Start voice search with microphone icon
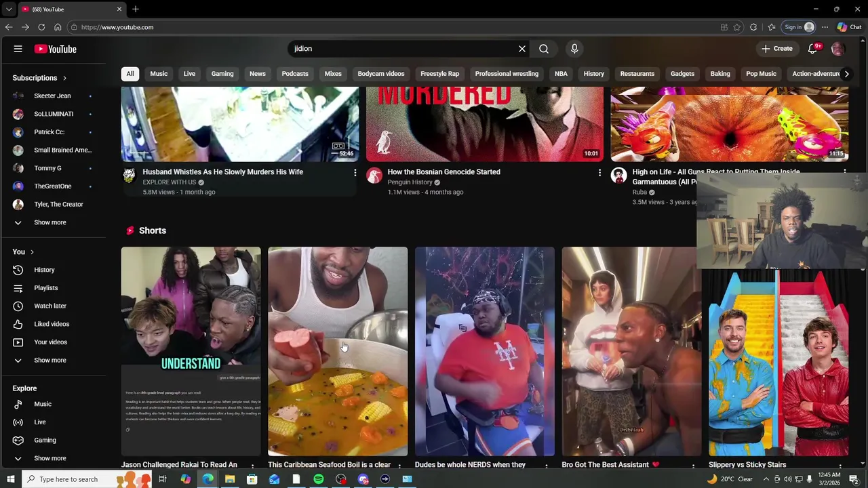Image resolution: width=868 pixels, height=488 pixels. pyautogui.click(x=574, y=49)
